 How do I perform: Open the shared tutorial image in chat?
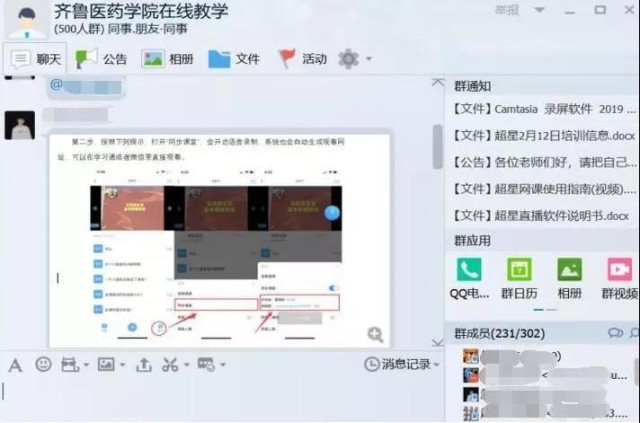click(x=220, y=241)
